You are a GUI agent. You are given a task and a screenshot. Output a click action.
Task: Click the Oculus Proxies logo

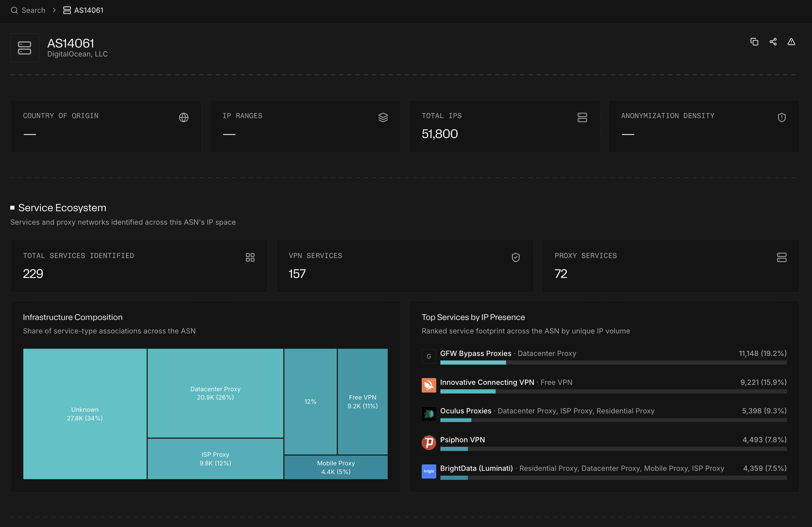pyautogui.click(x=429, y=414)
